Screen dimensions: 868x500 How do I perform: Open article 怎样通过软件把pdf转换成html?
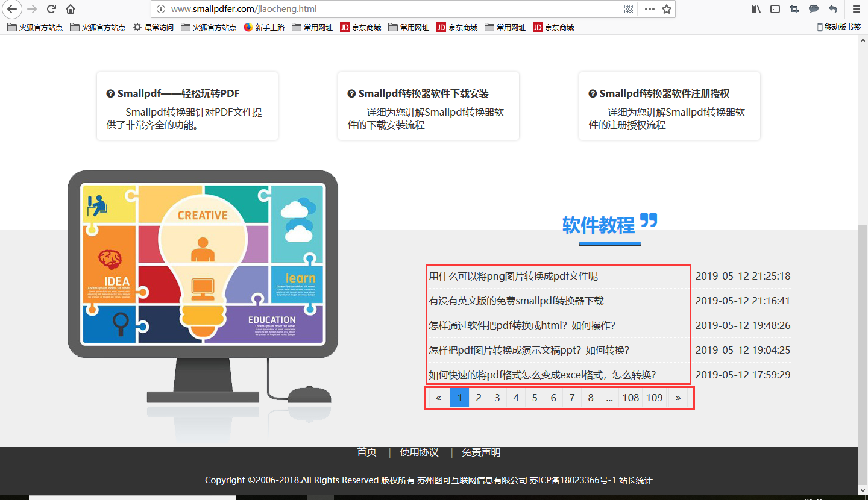522,325
